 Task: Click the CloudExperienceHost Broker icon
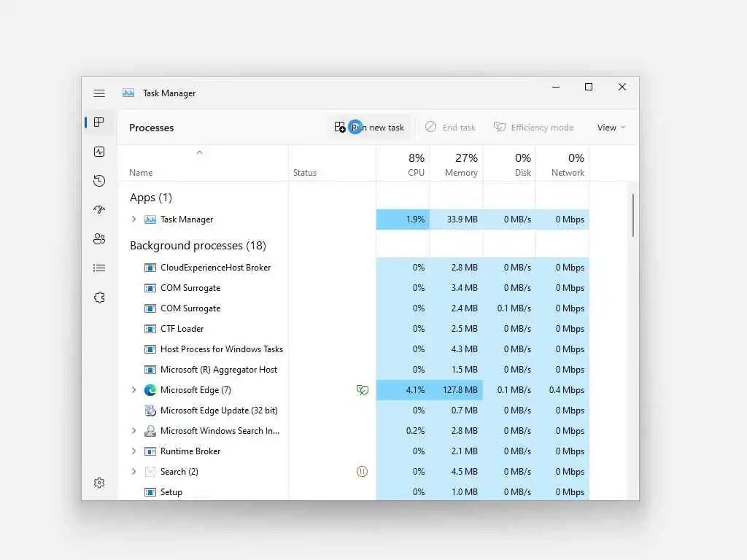(150, 268)
